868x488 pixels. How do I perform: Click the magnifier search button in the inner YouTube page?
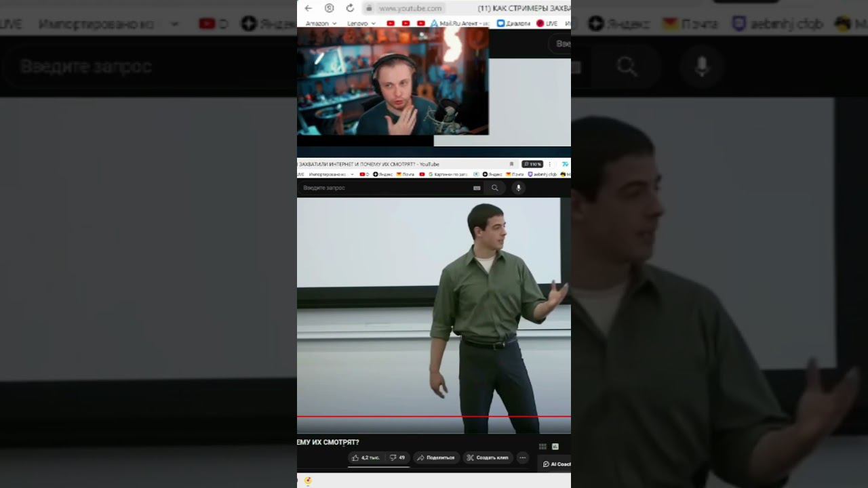pos(495,188)
